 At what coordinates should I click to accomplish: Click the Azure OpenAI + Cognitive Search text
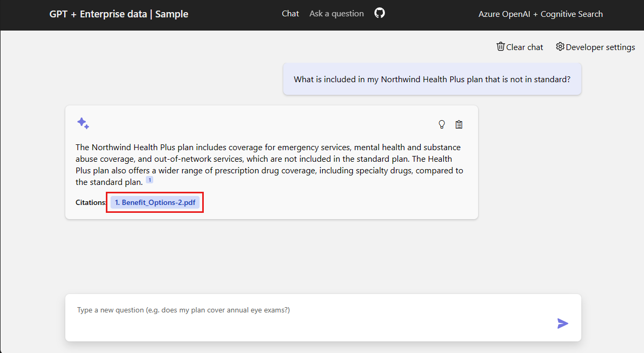[x=540, y=14]
